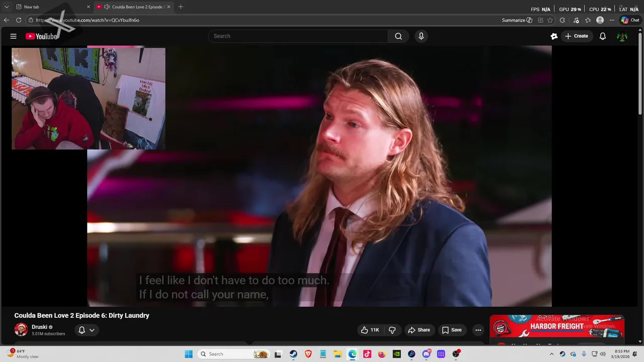The width and height of the screenshot is (644, 362).
Task: Start voice search with the microphone
Action: point(421,36)
